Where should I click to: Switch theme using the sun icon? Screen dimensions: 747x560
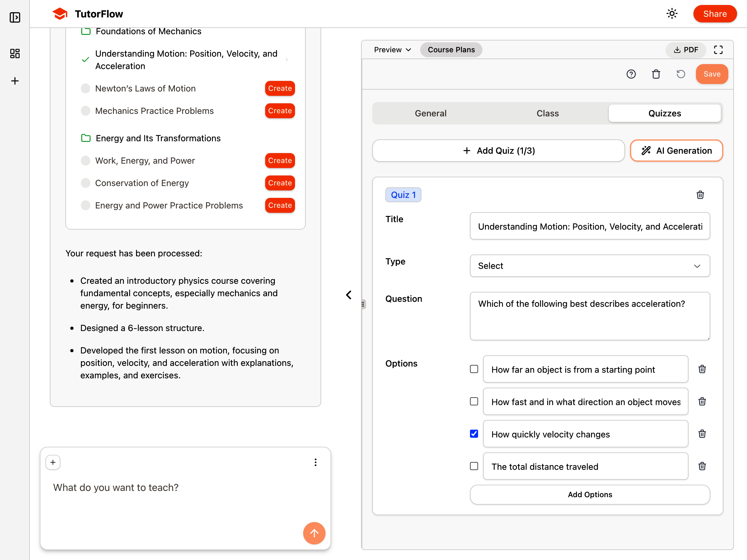672,14
